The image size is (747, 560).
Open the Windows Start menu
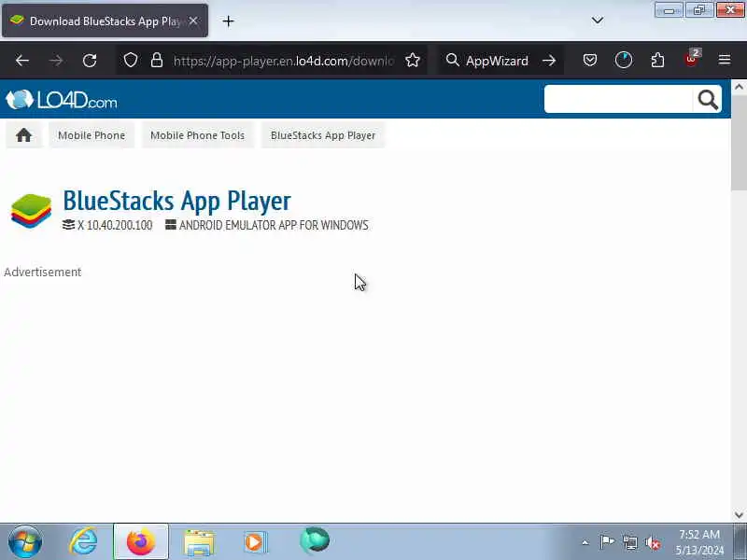[25, 541]
